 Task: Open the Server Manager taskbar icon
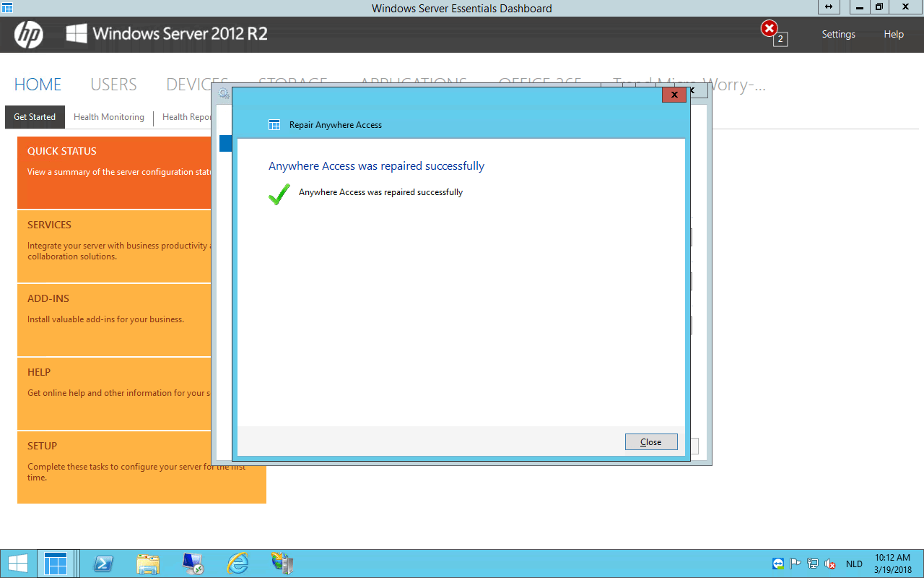[x=282, y=564]
